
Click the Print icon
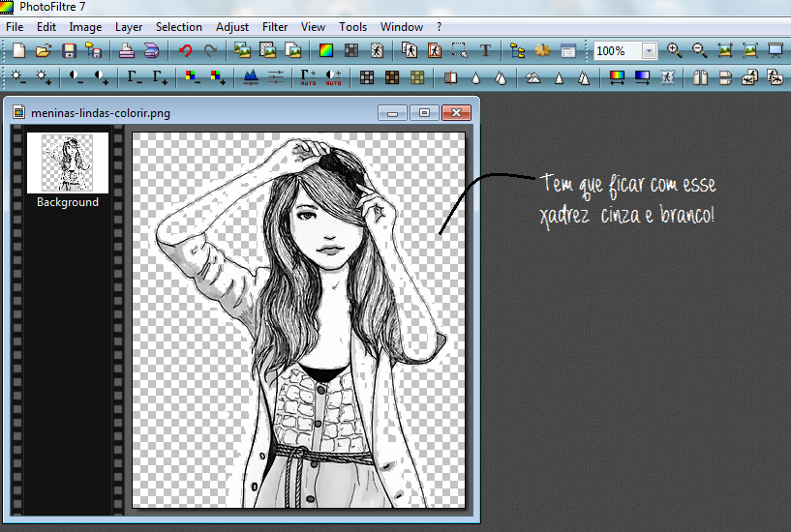coord(126,51)
